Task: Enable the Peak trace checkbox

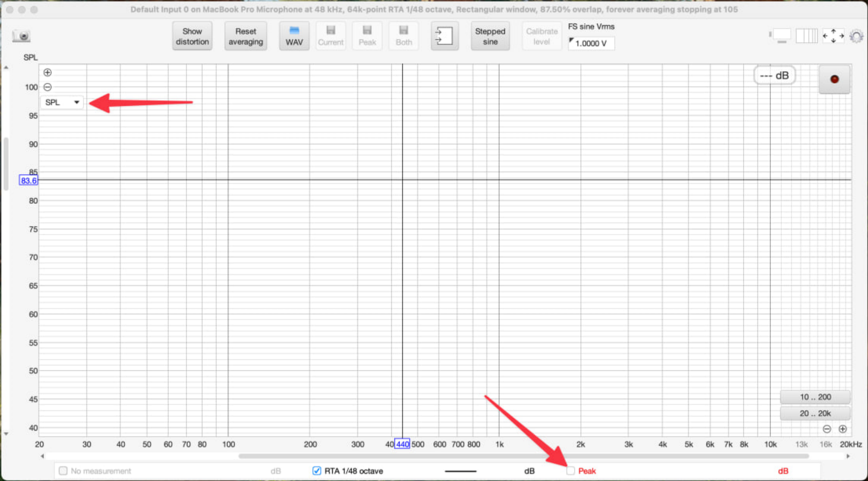Action: click(x=571, y=471)
